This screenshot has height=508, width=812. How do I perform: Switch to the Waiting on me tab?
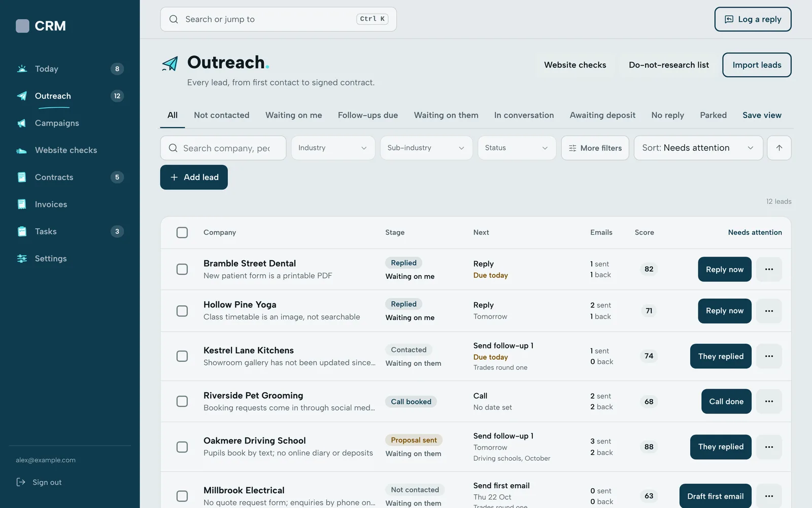pos(294,115)
